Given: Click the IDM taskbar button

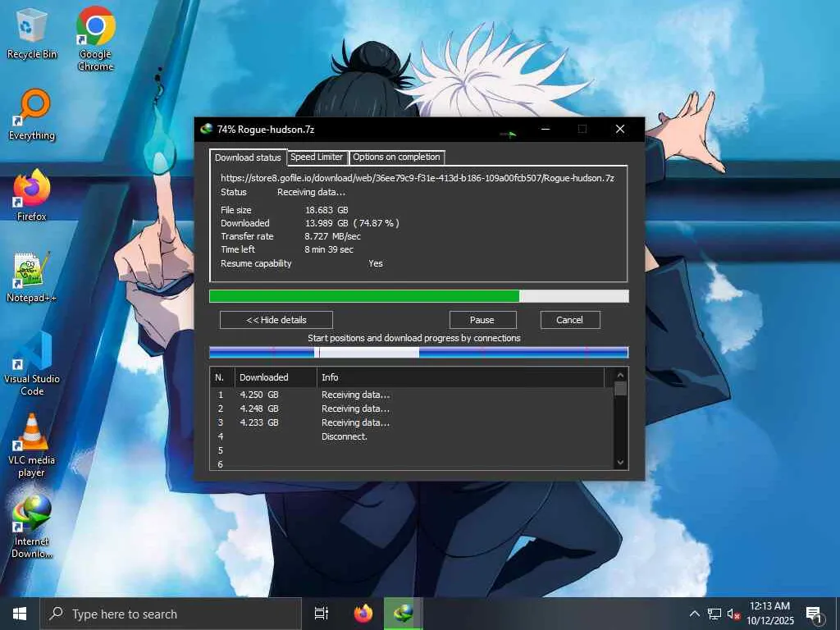Looking at the screenshot, I should (x=404, y=614).
